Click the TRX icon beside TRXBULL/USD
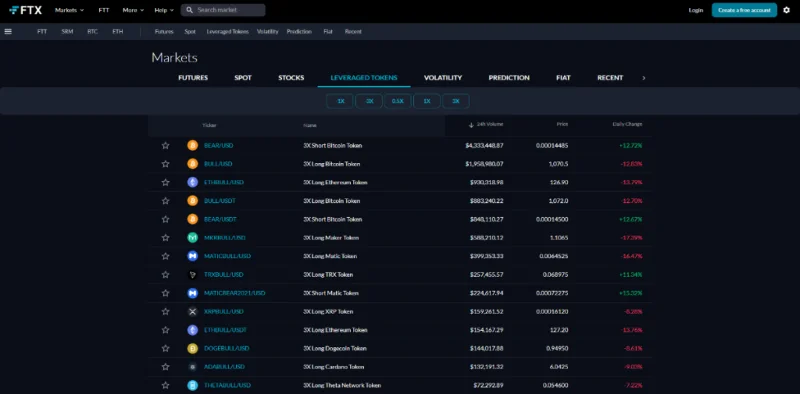Image resolution: width=800 pixels, height=394 pixels. point(192,275)
